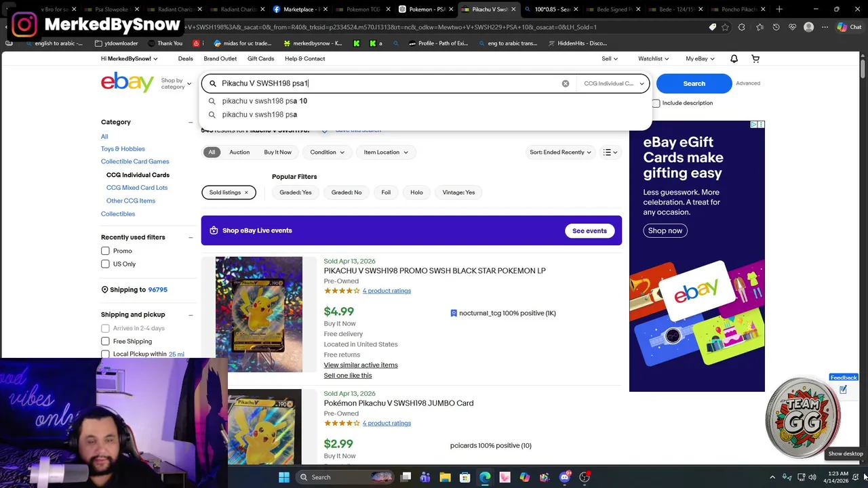Collapse the Category sidebar section
The width and height of the screenshot is (868, 488).
point(191,122)
